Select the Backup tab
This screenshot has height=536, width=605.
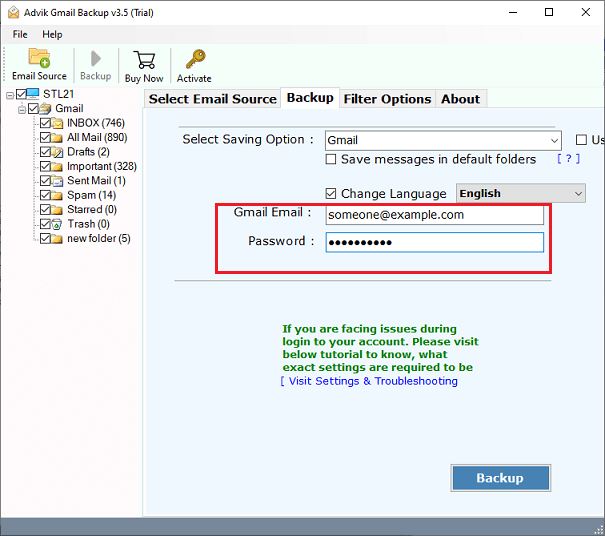coord(310,98)
